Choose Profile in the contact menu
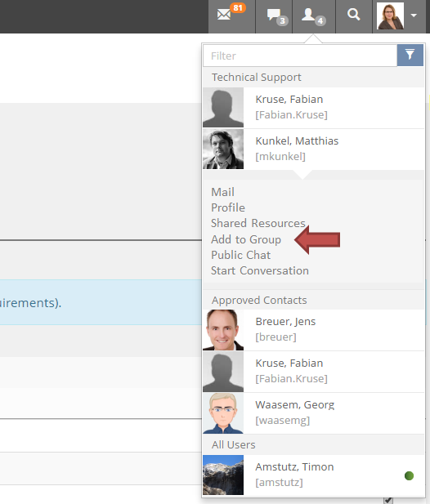430x504 pixels. coord(228,207)
